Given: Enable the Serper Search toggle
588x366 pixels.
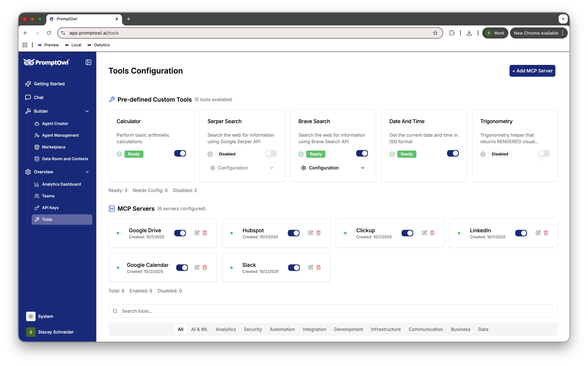Looking at the screenshot, I should point(271,153).
